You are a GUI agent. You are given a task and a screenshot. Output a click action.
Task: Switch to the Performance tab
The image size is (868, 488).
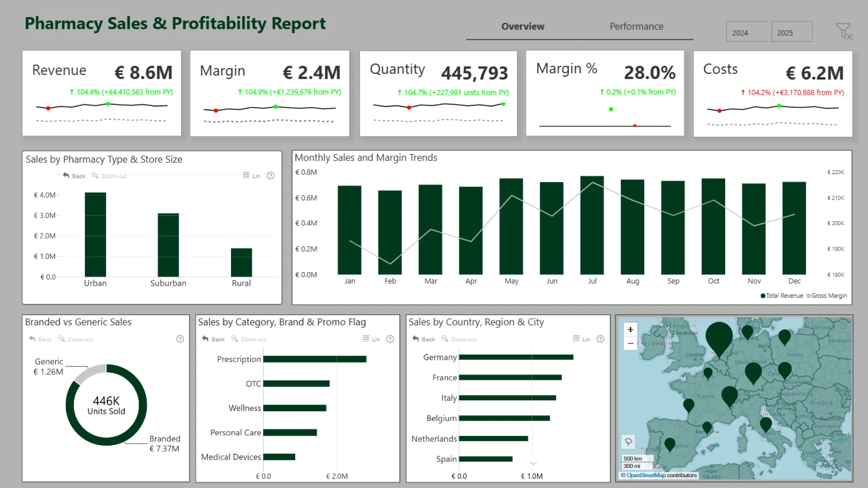[x=636, y=27]
